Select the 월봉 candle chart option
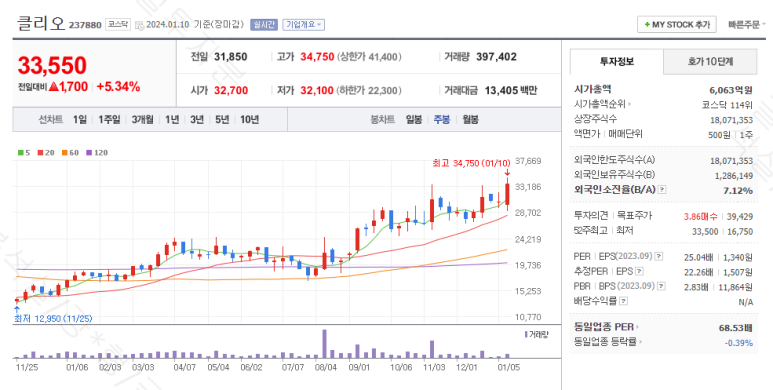The height and width of the screenshot is (390, 773). point(470,119)
